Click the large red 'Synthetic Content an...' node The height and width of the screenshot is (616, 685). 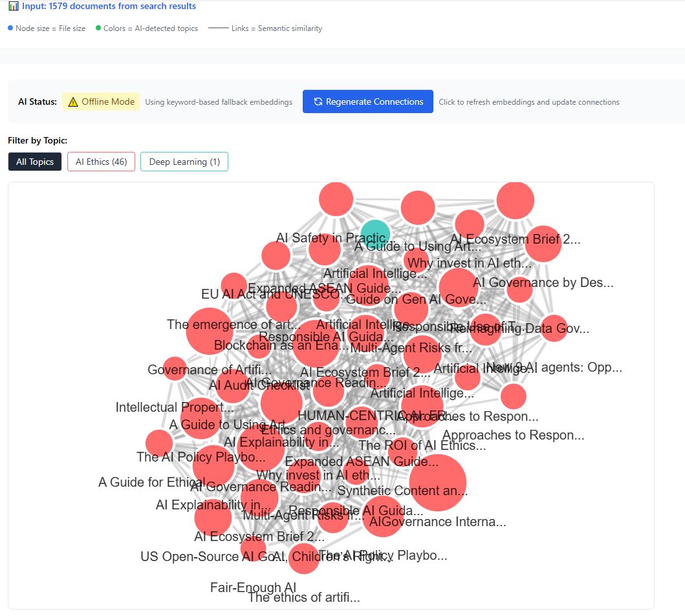pos(438,482)
